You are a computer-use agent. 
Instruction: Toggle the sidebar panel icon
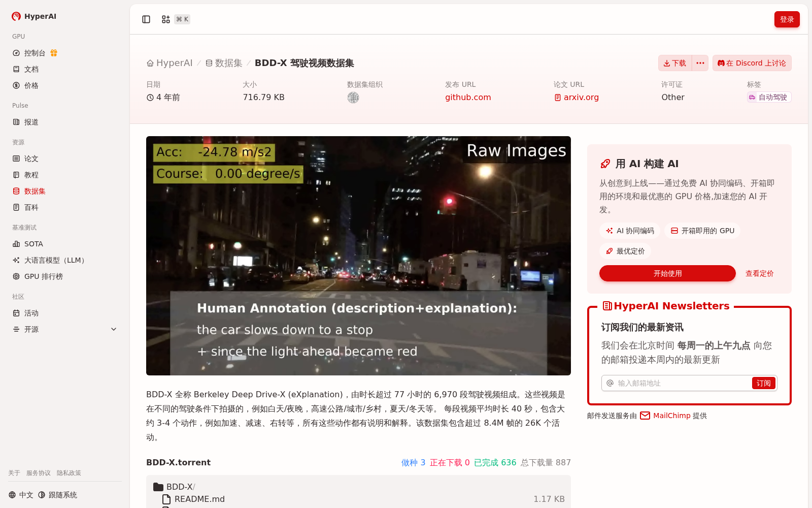coord(146,19)
